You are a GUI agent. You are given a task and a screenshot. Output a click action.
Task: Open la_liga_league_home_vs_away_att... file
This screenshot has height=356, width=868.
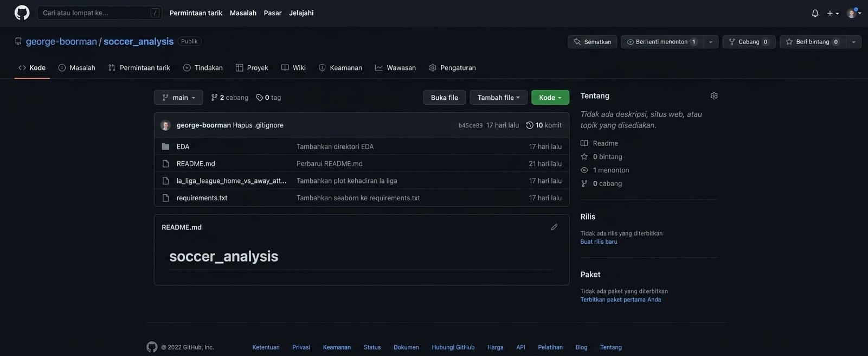232,181
